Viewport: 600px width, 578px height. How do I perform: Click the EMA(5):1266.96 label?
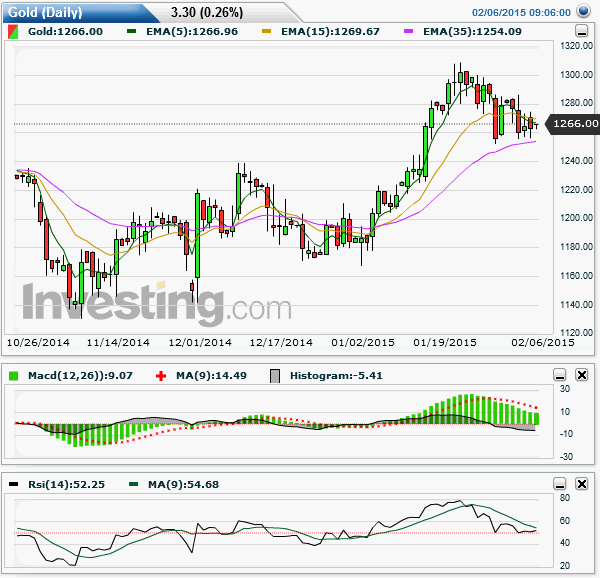point(192,31)
